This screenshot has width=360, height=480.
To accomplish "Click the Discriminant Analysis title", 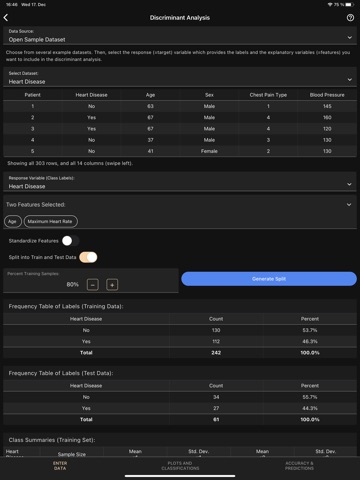I will [x=180, y=18].
